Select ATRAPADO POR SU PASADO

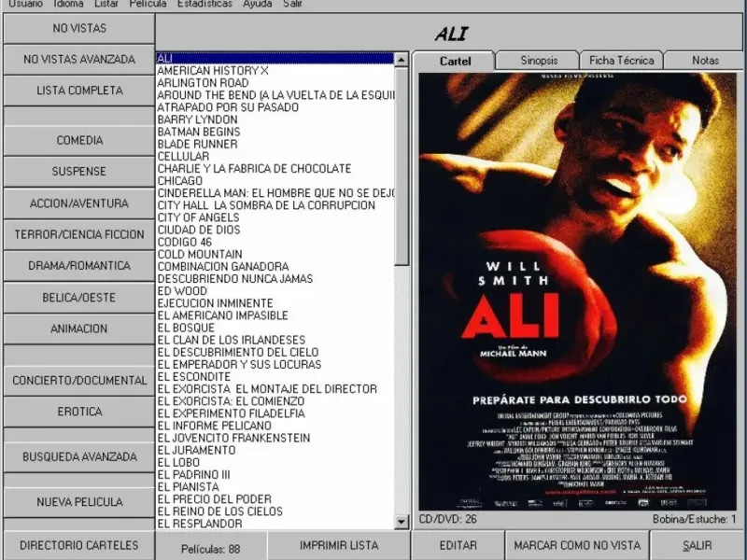pos(275,107)
